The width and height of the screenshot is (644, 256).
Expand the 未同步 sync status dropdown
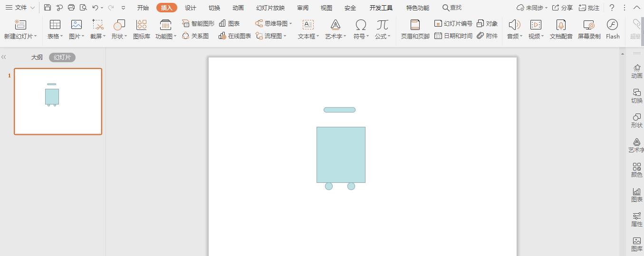point(546,8)
